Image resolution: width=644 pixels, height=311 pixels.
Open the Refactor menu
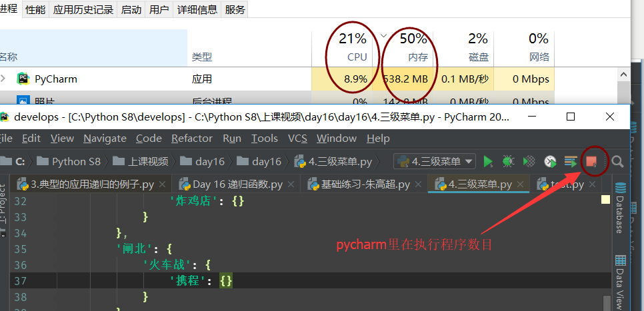(x=192, y=139)
